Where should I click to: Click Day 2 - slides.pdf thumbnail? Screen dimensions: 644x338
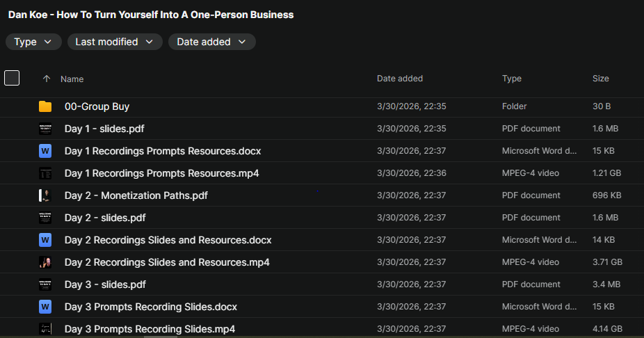45,218
